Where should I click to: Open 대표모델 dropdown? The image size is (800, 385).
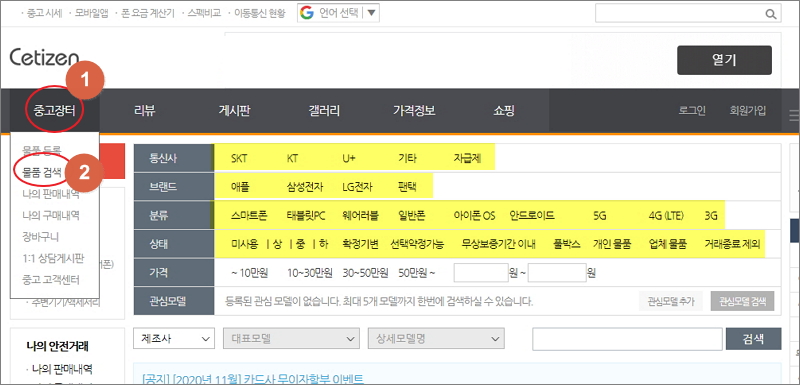pyautogui.click(x=291, y=339)
